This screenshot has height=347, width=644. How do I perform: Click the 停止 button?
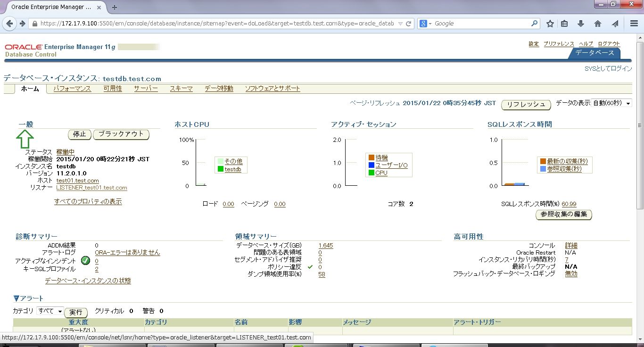pyautogui.click(x=80, y=134)
